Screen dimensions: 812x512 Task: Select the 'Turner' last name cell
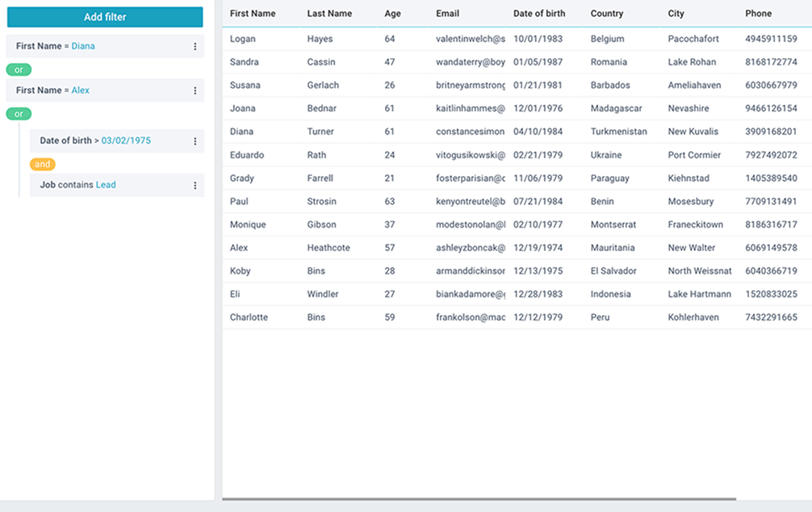click(320, 132)
